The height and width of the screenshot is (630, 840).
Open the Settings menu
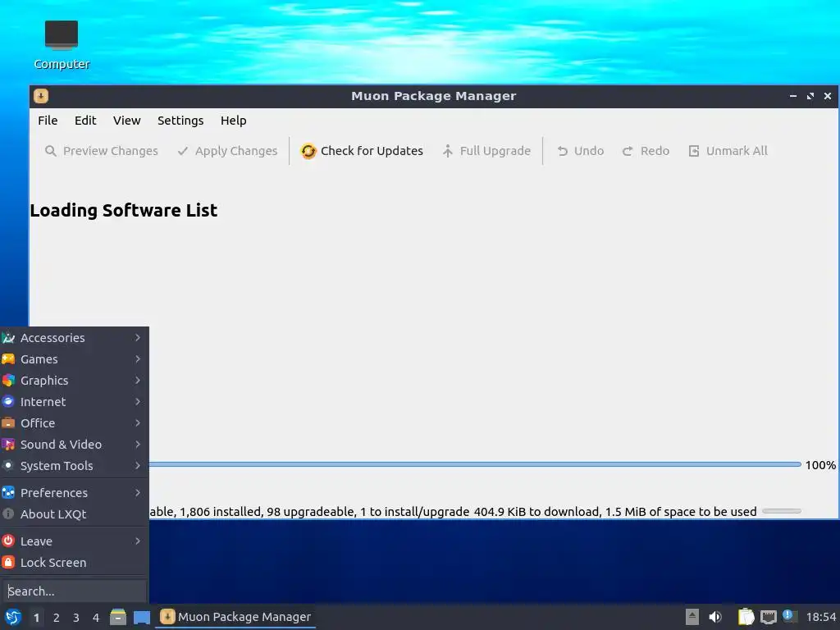point(180,121)
